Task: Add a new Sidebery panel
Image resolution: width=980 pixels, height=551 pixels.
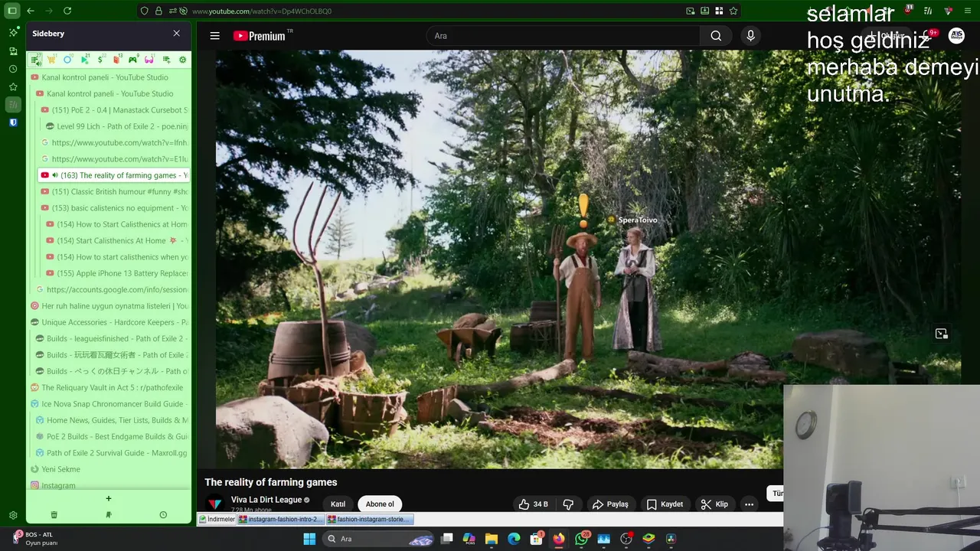Action: click(x=166, y=60)
